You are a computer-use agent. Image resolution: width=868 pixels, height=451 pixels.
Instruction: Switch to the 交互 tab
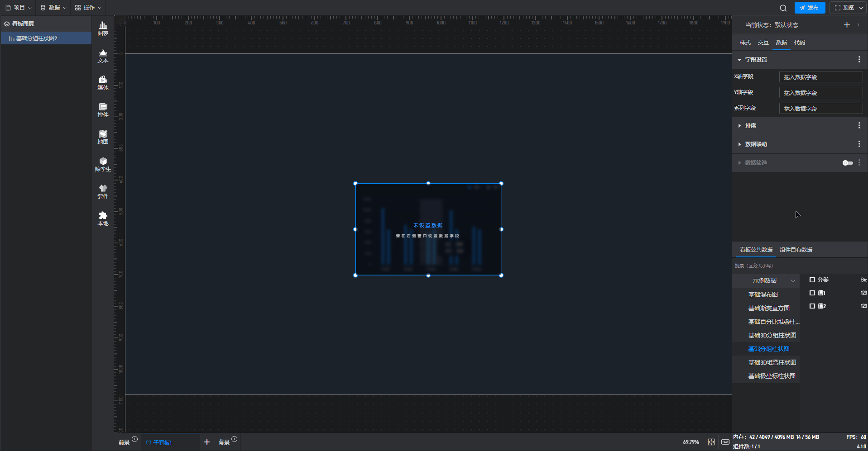[763, 43]
